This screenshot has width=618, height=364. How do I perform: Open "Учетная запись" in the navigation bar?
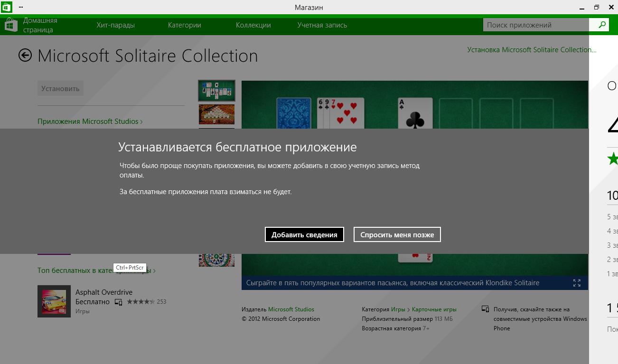(x=322, y=25)
